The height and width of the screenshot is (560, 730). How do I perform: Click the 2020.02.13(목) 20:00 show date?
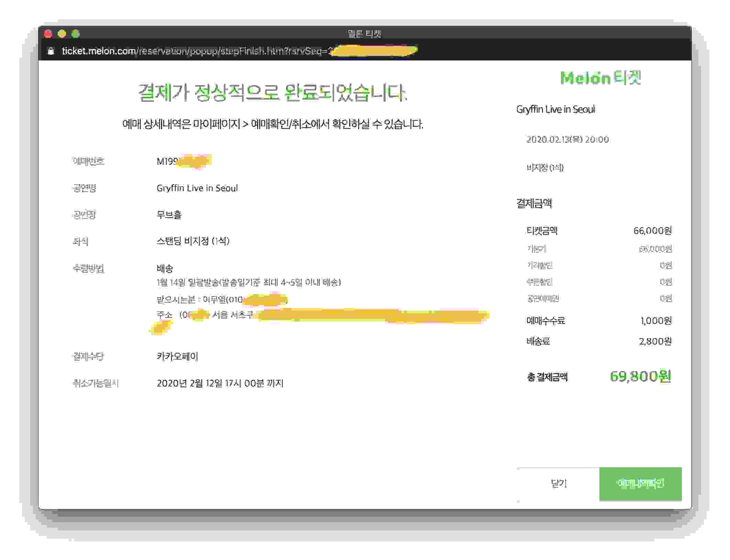click(567, 139)
